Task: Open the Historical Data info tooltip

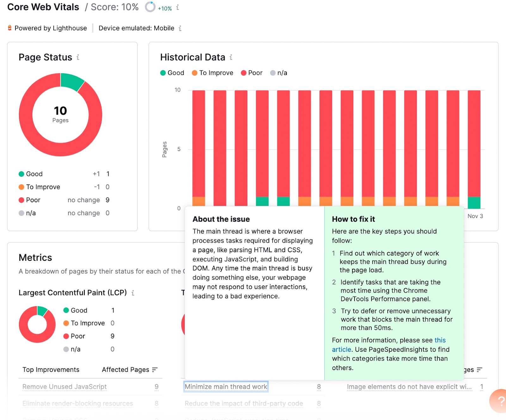Action: (231, 58)
